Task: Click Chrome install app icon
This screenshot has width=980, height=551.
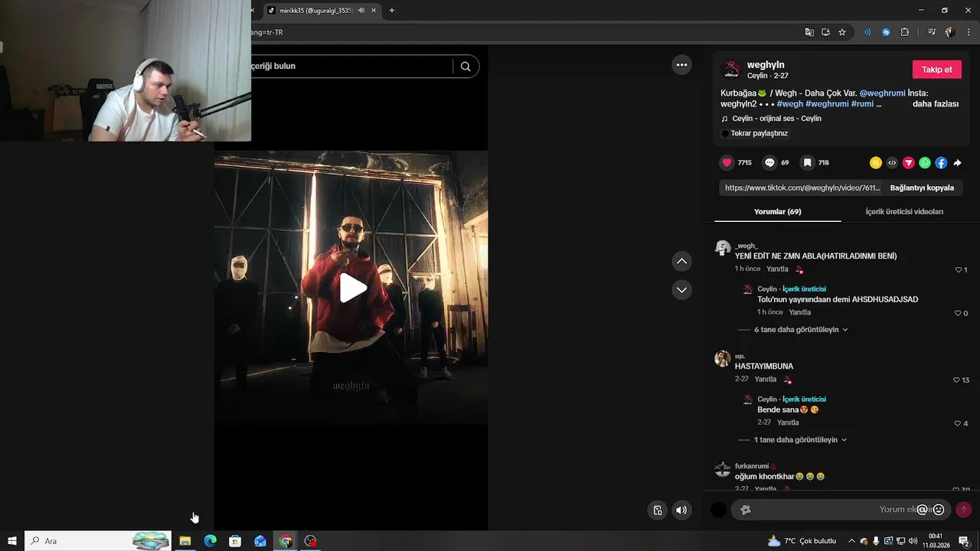Action: (x=825, y=32)
